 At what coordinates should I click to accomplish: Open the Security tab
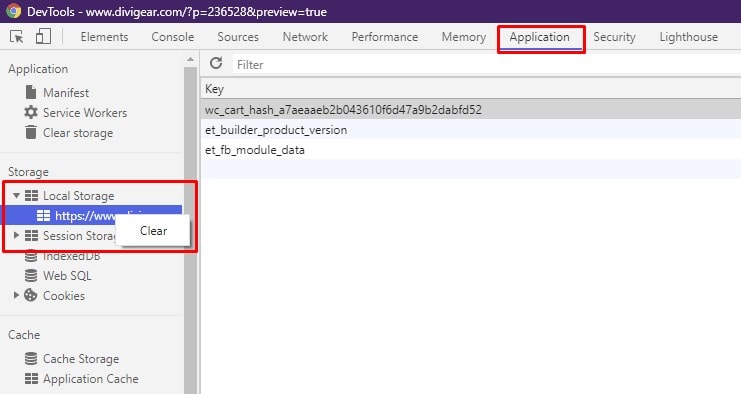point(614,37)
